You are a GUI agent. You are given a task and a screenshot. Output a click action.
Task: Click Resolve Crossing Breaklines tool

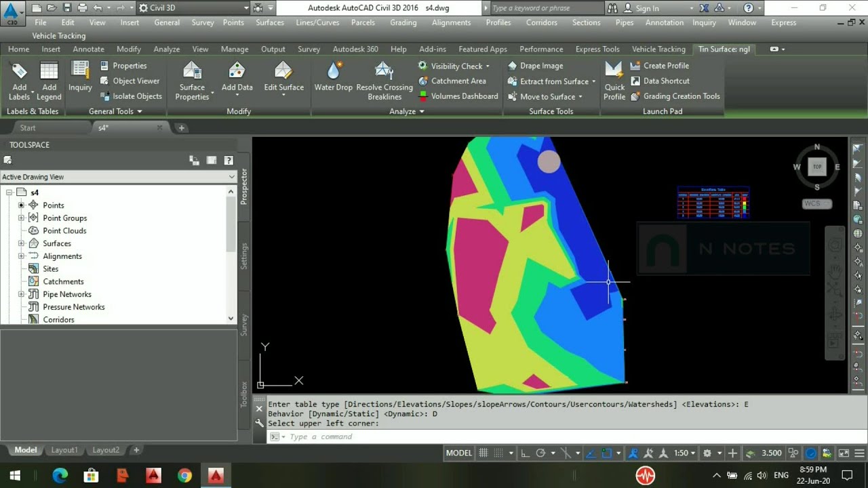384,81
